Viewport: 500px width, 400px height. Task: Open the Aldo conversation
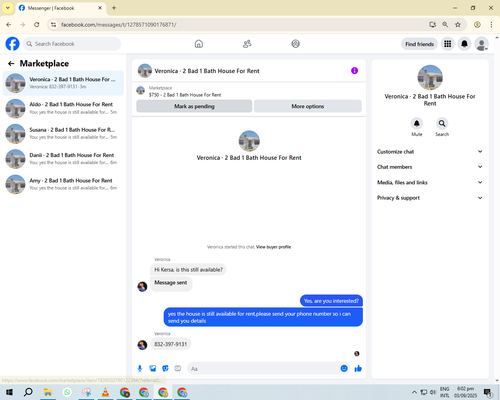[63, 108]
